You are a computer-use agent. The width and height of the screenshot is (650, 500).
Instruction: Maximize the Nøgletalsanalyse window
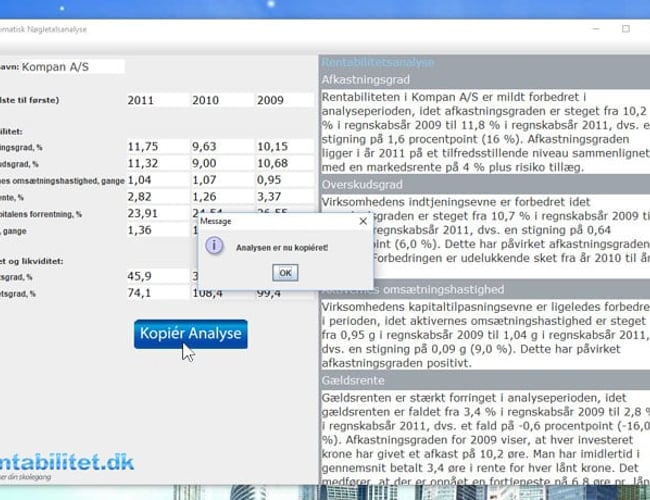[x=625, y=29]
